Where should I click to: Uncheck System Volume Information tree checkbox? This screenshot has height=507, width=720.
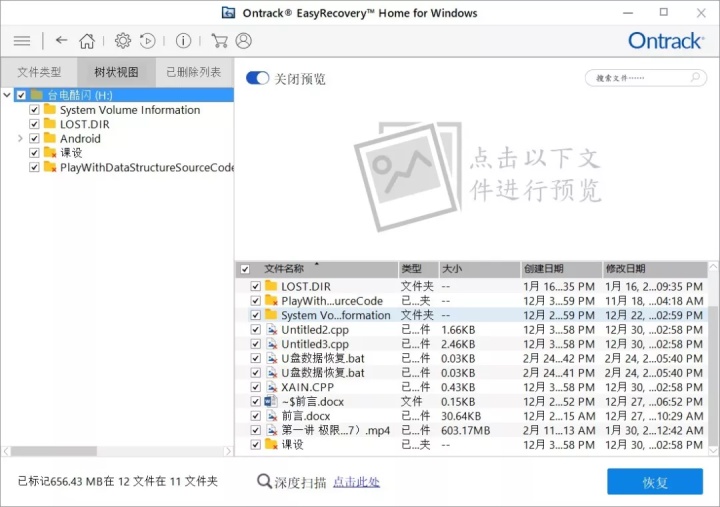point(34,110)
